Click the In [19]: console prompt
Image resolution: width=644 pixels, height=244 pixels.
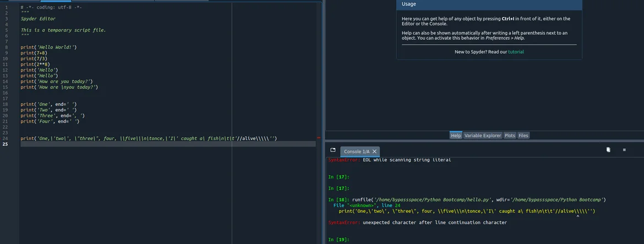(x=339, y=240)
